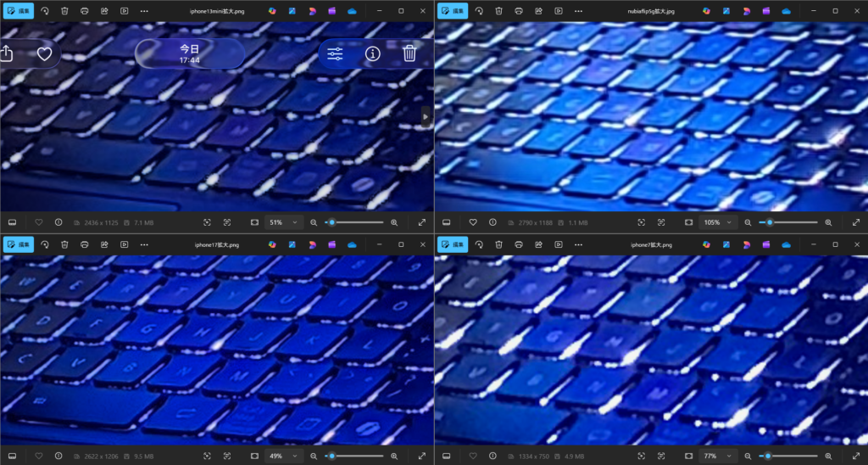The height and width of the screenshot is (465, 868).
Task: Favorite the 1334 x 750 image with heart
Action: 473,456
